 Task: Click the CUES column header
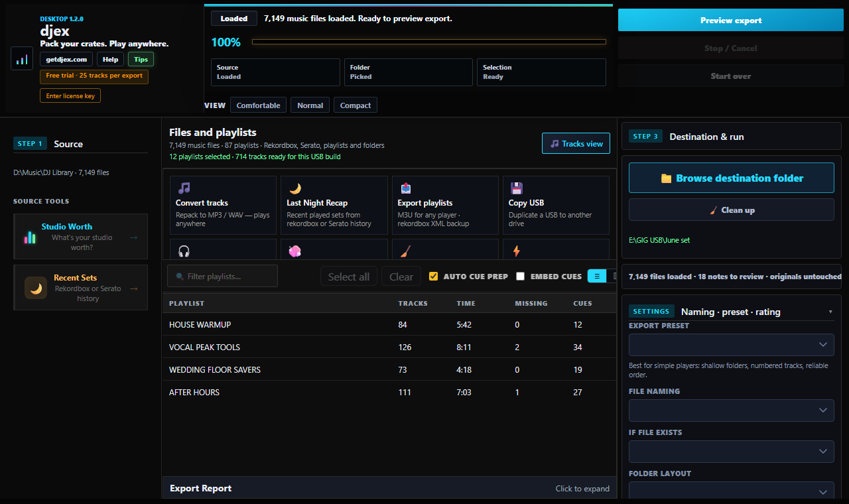click(582, 303)
